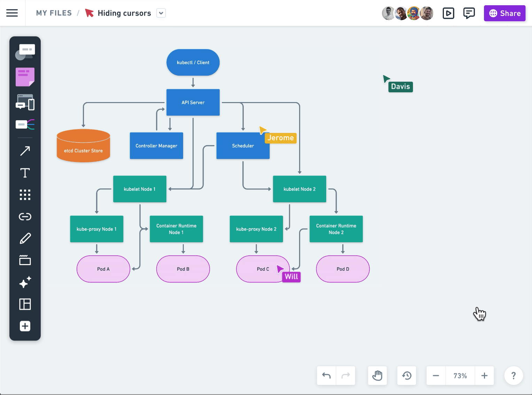Open the hamburger main menu
The width and height of the screenshot is (532, 395).
[12, 13]
